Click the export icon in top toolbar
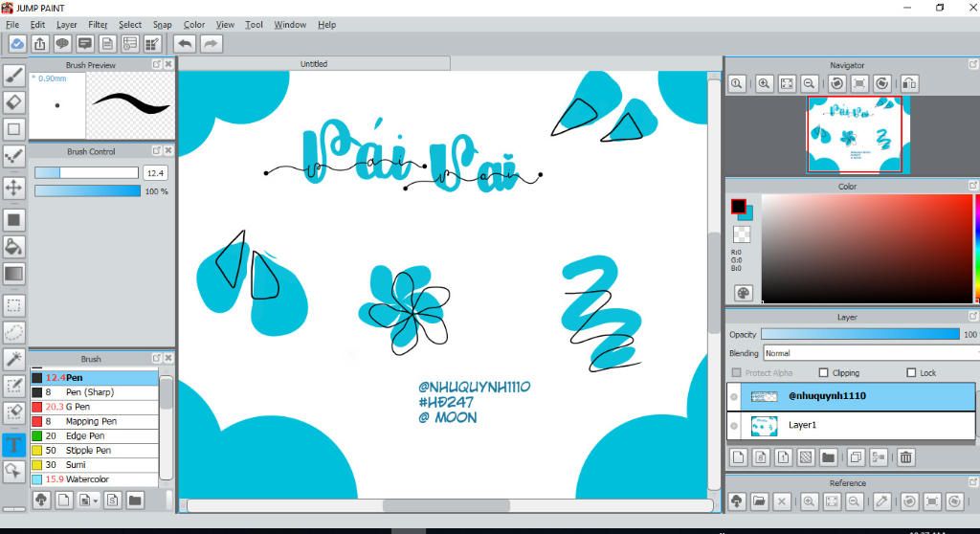Viewport: 980px width, 534px height. click(39, 44)
